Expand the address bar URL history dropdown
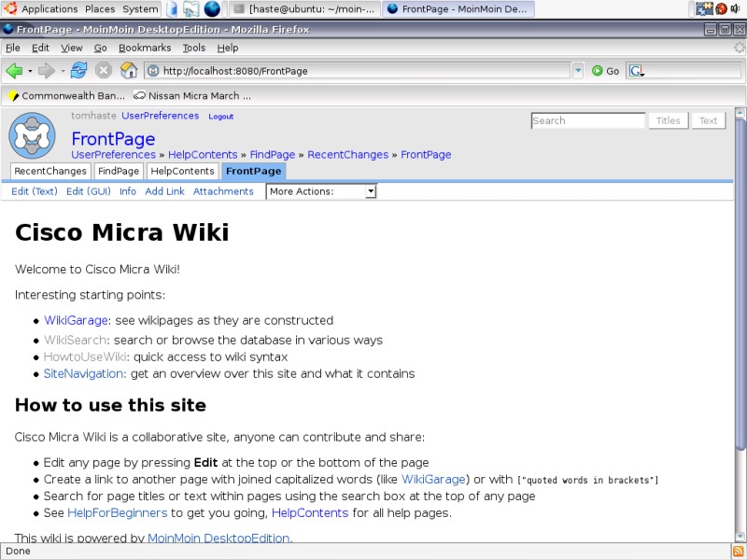Image resolution: width=747 pixels, height=560 pixels. coord(577,71)
